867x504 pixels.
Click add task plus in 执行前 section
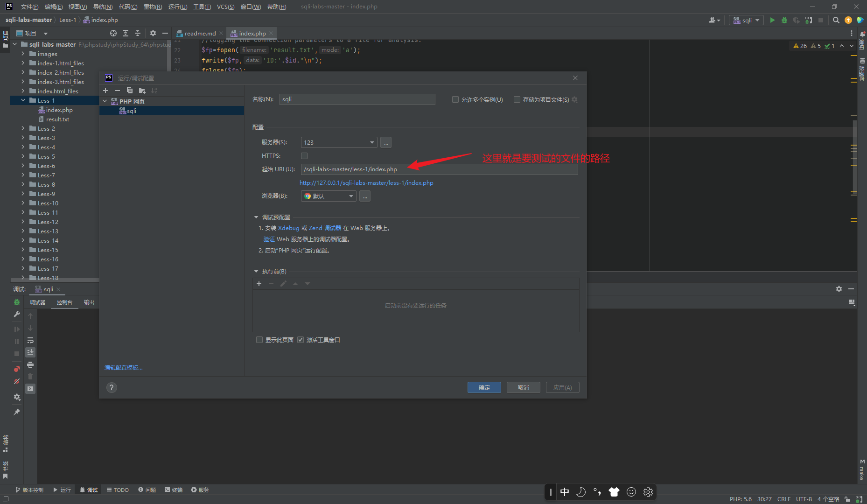click(x=259, y=284)
